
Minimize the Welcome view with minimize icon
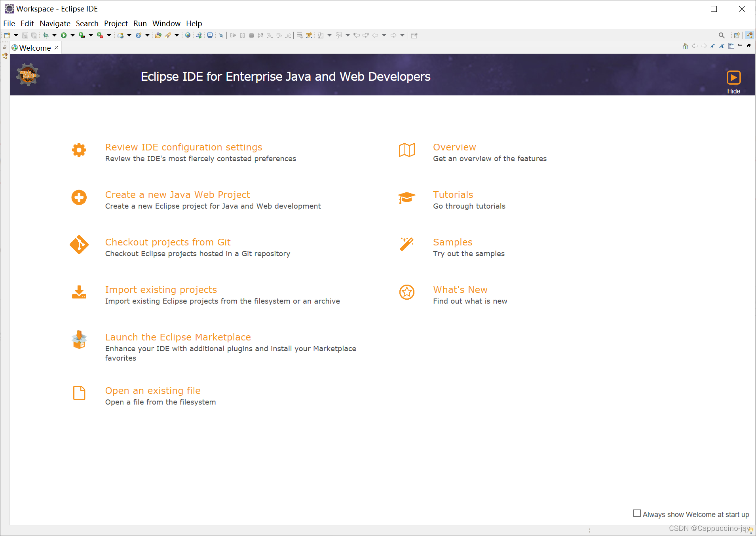pyautogui.click(x=740, y=45)
